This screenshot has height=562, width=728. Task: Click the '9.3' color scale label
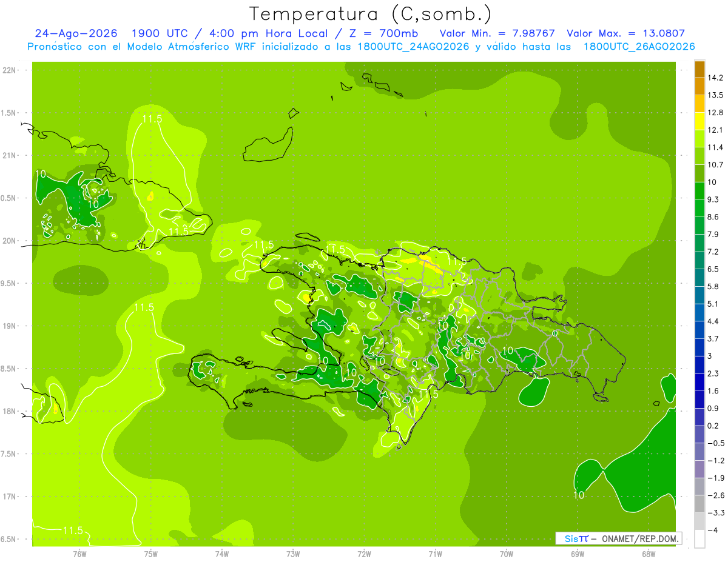[713, 199]
